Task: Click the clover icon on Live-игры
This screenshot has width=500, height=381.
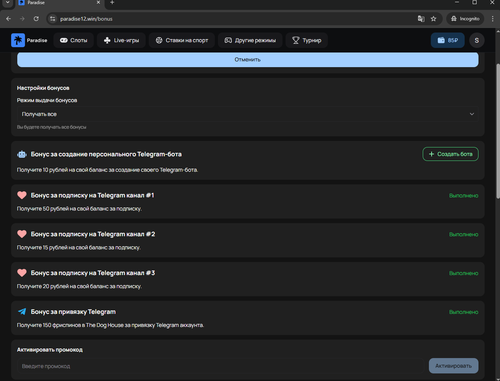Action: 107,40
